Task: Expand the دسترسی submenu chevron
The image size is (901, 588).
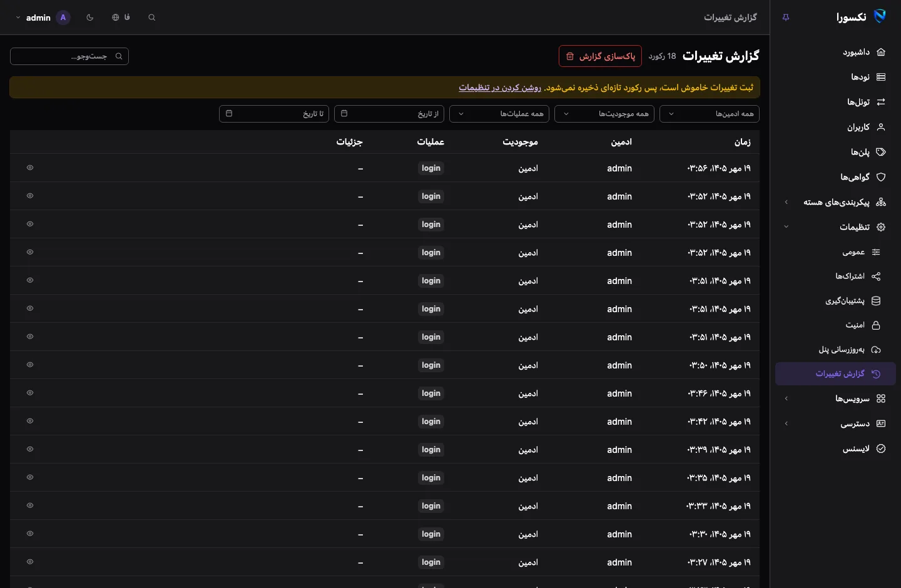Action: coord(786,423)
